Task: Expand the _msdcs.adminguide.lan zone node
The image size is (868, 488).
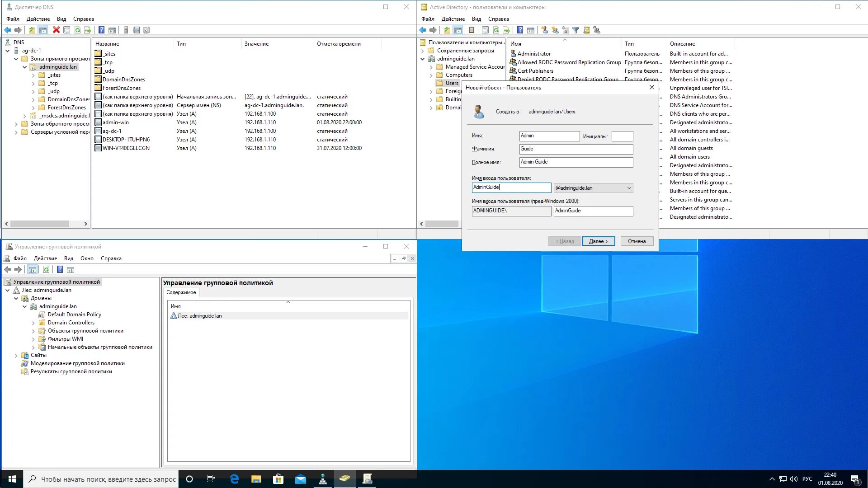Action: click(x=25, y=116)
